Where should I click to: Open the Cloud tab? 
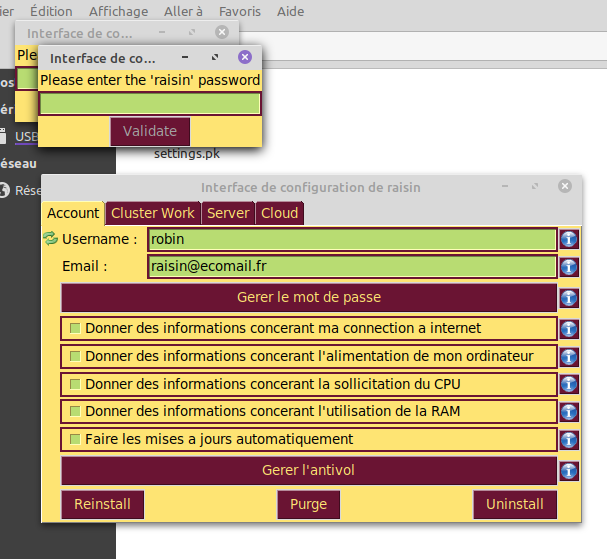(x=279, y=213)
